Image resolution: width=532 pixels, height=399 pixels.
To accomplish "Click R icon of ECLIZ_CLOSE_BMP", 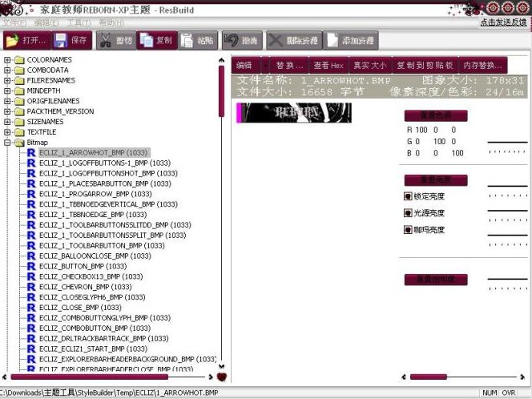I will [31, 308].
